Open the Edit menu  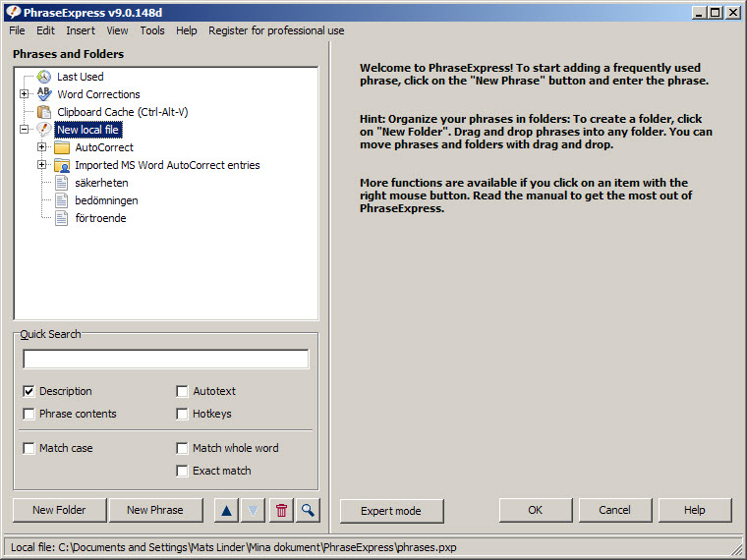pyautogui.click(x=45, y=30)
